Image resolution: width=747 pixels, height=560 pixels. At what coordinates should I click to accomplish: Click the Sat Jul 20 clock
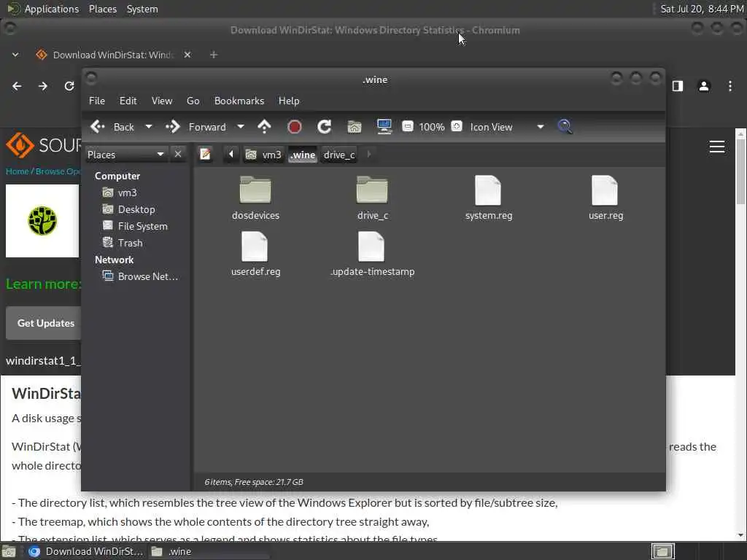pyautogui.click(x=701, y=9)
